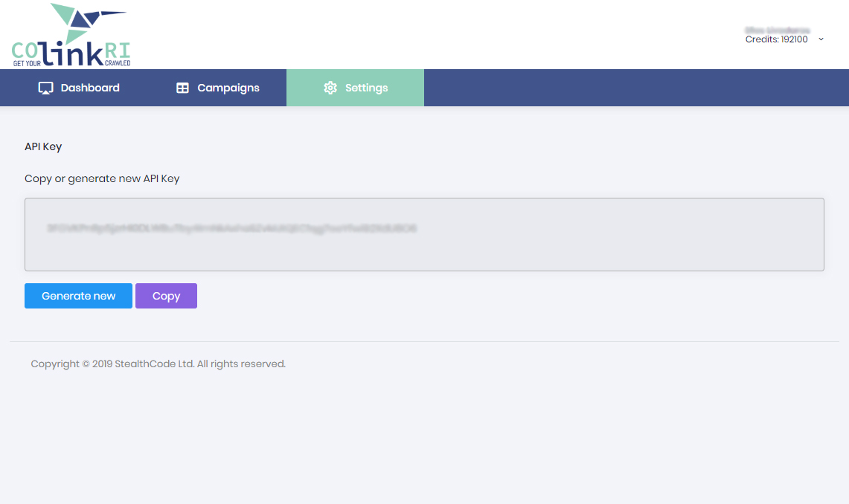Click the API Key section heading

click(x=43, y=146)
